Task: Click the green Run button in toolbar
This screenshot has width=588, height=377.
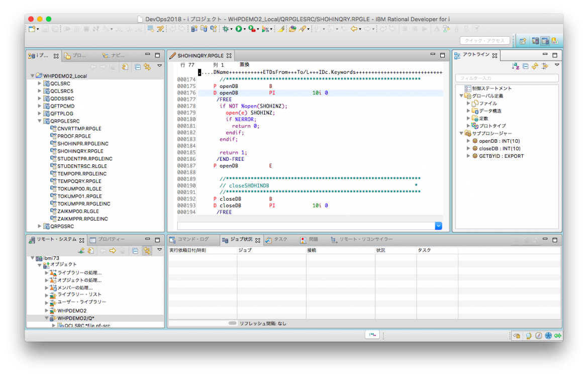Action: point(239,29)
